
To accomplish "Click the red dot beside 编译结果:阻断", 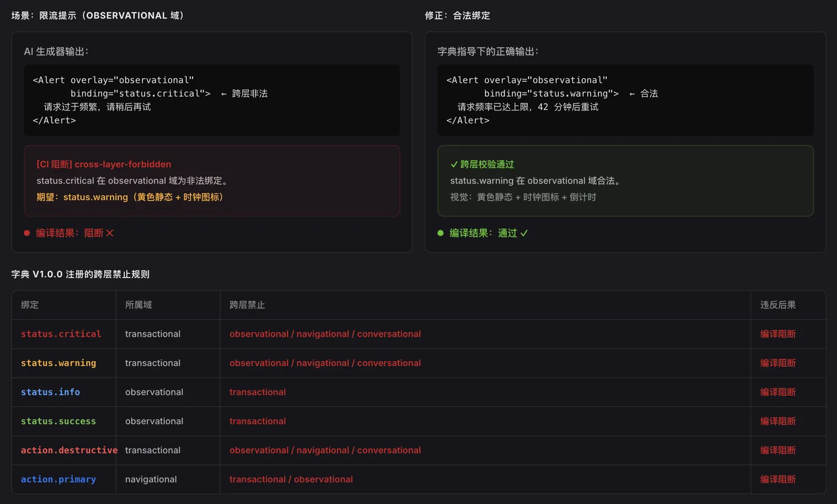I will click(27, 233).
